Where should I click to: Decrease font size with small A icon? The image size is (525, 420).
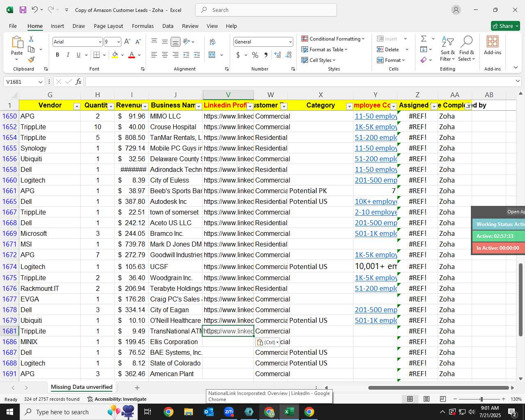138,42
